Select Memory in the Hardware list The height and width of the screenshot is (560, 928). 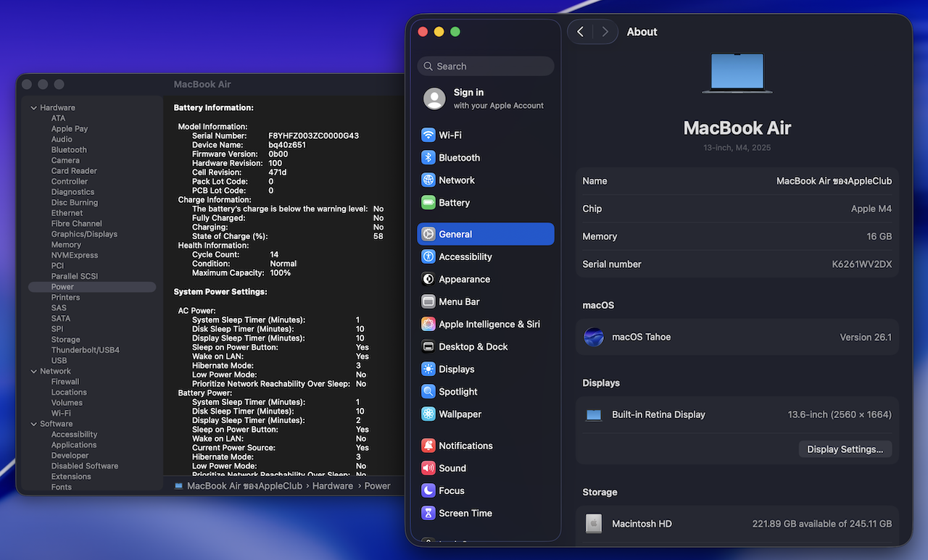pyautogui.click(x=66, y=245)
